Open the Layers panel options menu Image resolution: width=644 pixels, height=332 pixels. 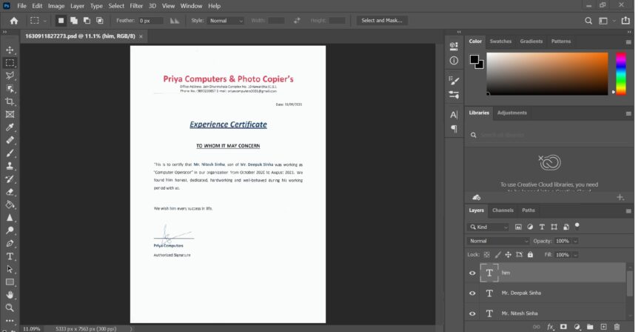tap(628, 211)
